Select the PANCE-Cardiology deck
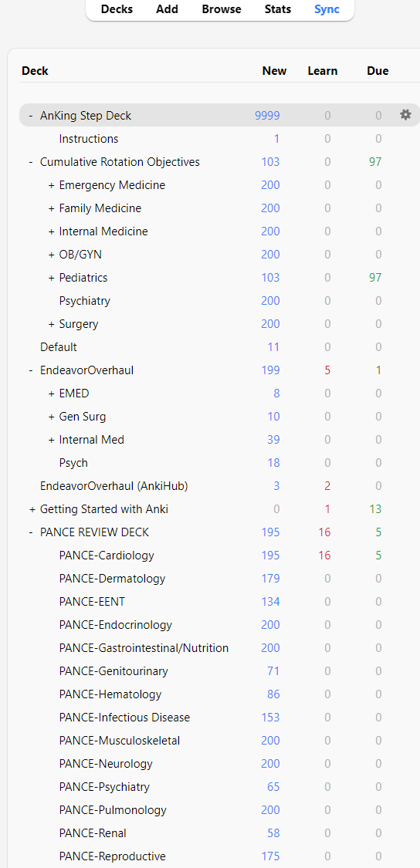The width and height of the screenshot is (420, 868). tap(107, 556)
